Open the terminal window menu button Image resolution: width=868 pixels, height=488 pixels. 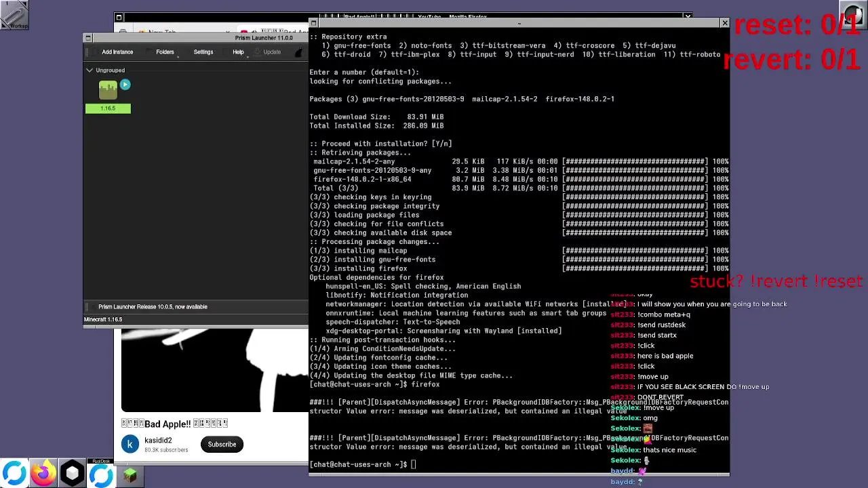point(313,24)
